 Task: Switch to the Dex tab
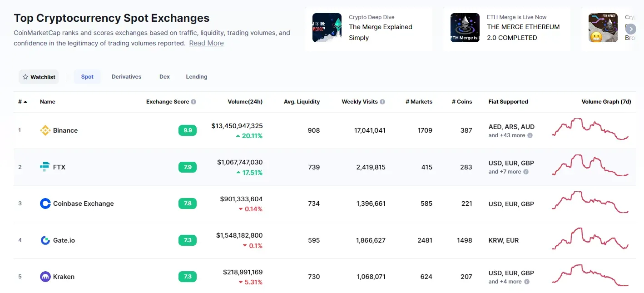tap(164, 77)
